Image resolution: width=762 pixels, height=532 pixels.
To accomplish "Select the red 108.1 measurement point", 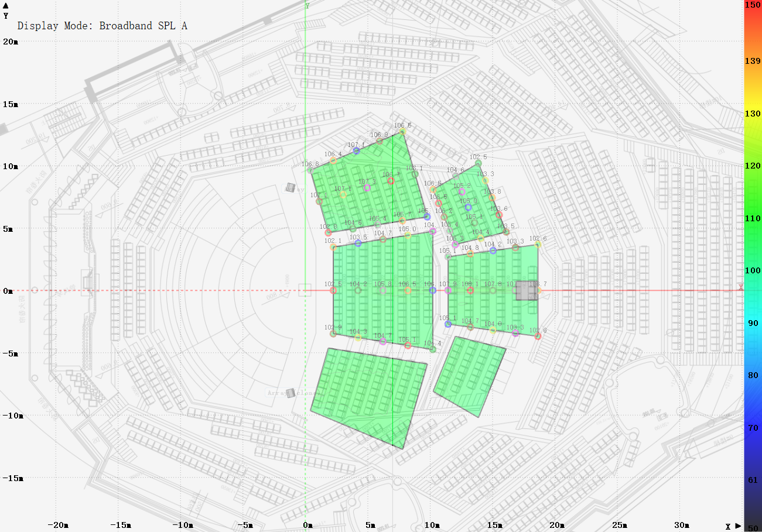I will (470, 290).
